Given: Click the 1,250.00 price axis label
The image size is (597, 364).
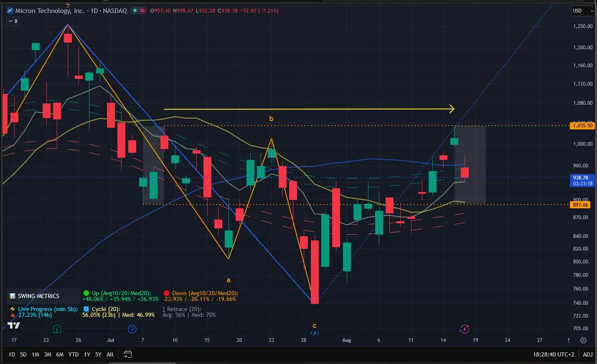Looking at the screenshot, I should (x=583, y=26).
